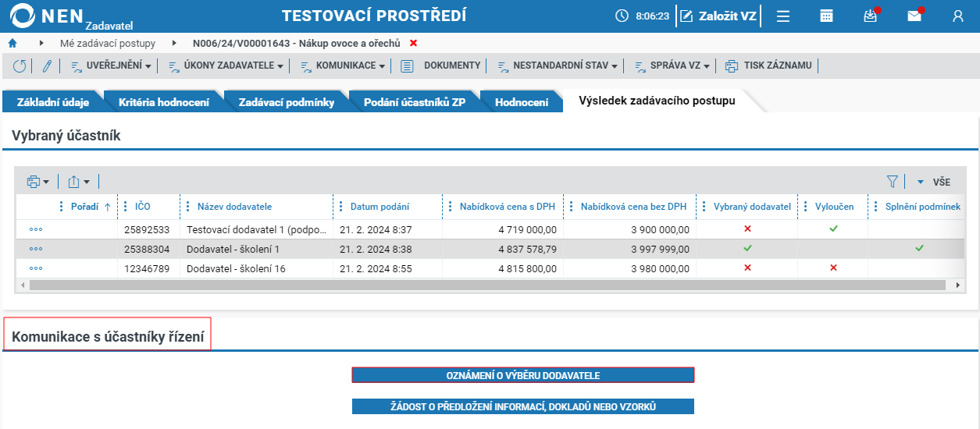Open the home icon in breadcrumb

tap(12, 43)
